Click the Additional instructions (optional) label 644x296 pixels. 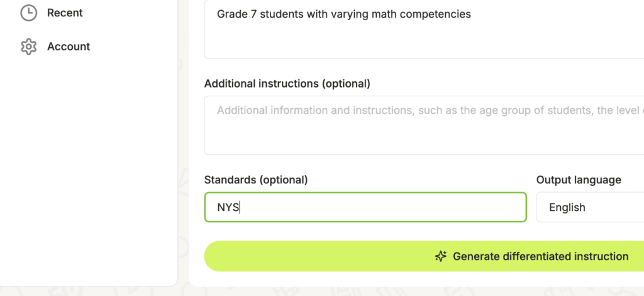[x=287, y=84]
